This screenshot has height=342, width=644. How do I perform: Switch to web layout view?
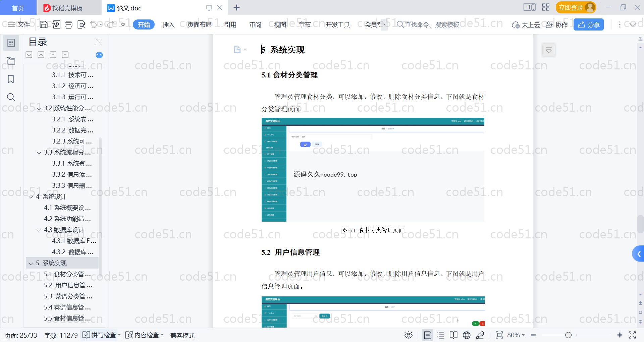pyautogui.click(x=467, y=335)
